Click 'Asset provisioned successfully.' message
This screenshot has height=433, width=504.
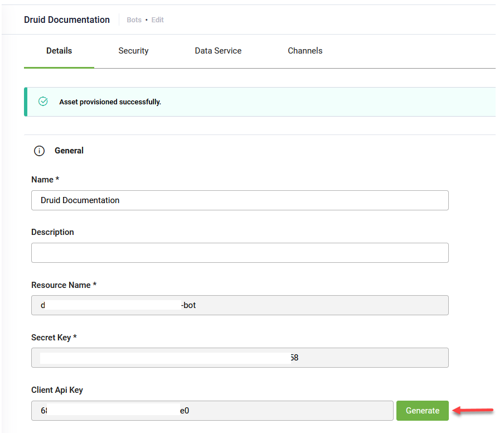point(110,102)
